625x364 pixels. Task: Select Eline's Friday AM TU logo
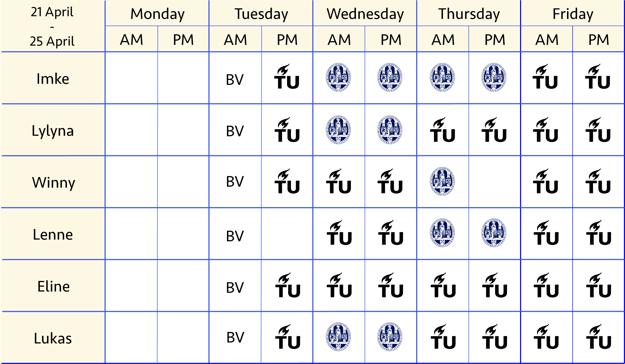pyautogui.click(x=546, y=285)
